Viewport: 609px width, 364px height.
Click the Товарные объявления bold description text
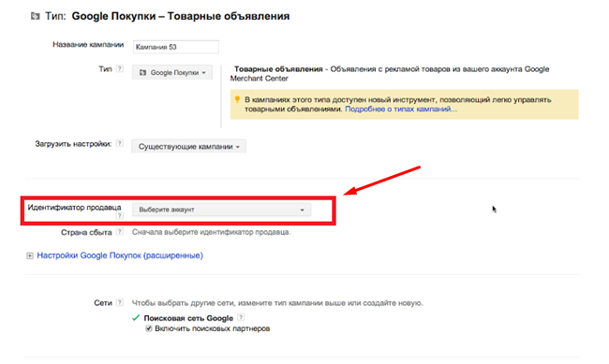(278, 69)
